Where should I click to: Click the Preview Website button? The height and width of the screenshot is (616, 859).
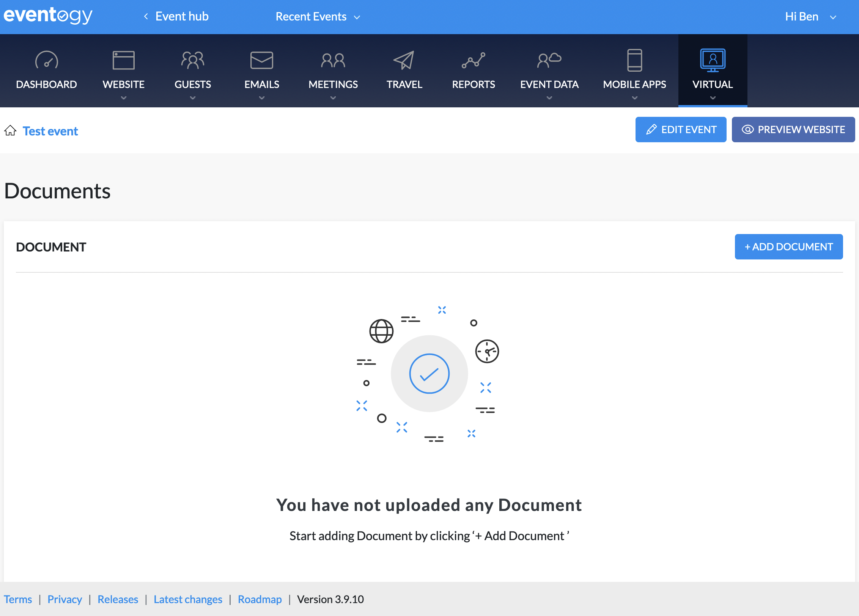tap(793, 129)
